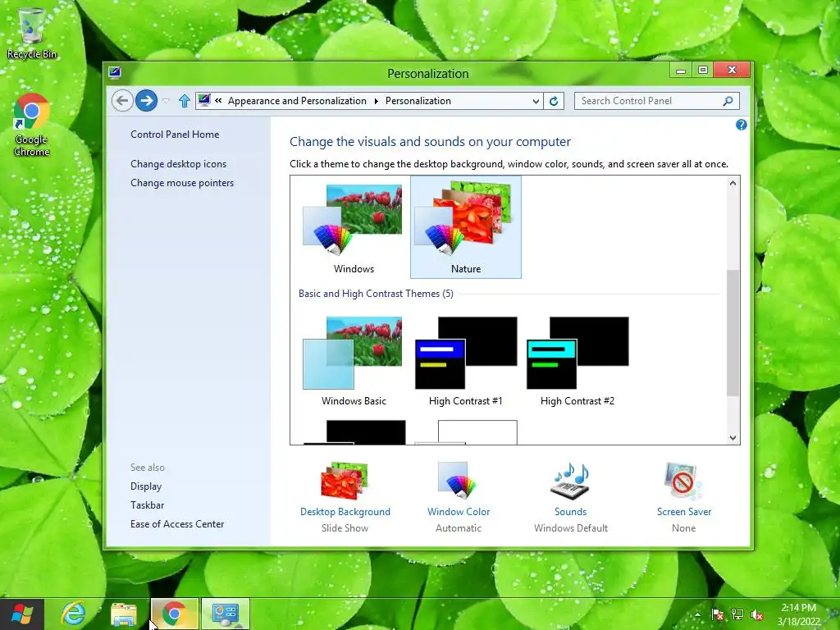Apply the High Contrast #1 theme
The width and height of the screenshot is (840, 630).
466,361
